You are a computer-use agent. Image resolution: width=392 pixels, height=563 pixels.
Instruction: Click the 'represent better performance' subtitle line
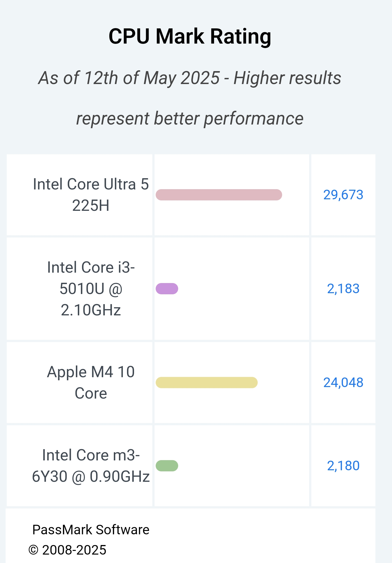190,118
